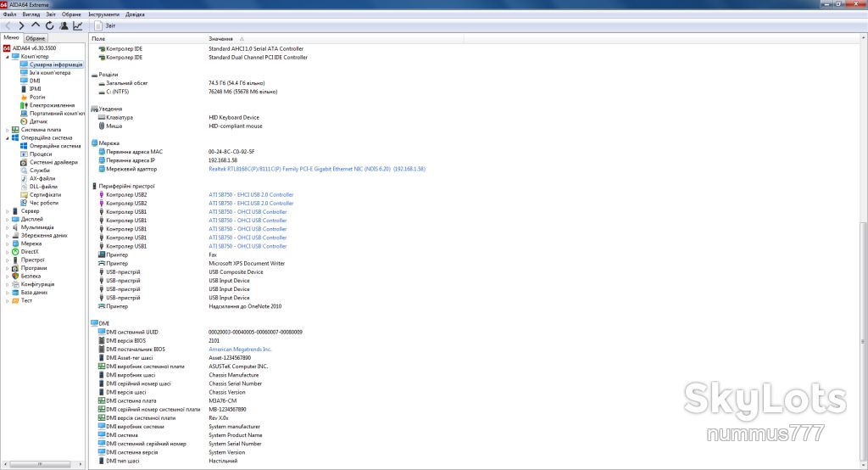This screenshot has width=868, height=470.
Task: Click the Мультимедіа speaker icon
Action: coord(15,227)
